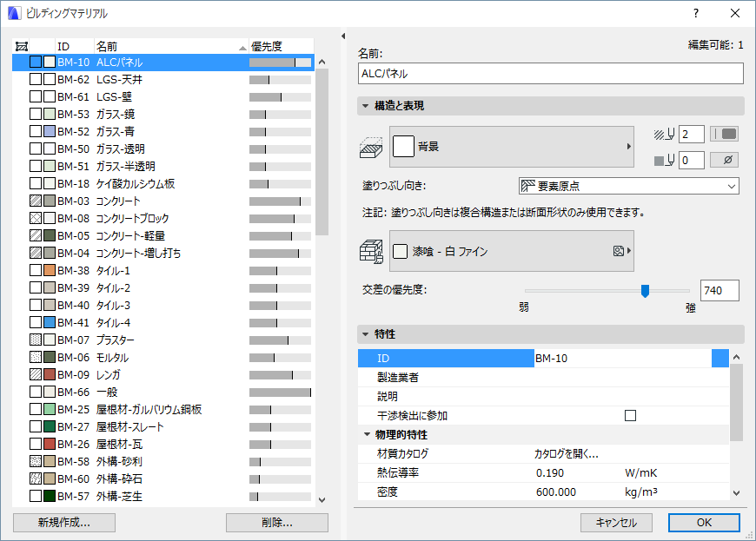Click the fill icon of プラスター row
Screen dimensions: 756x541
pos(36,340)
